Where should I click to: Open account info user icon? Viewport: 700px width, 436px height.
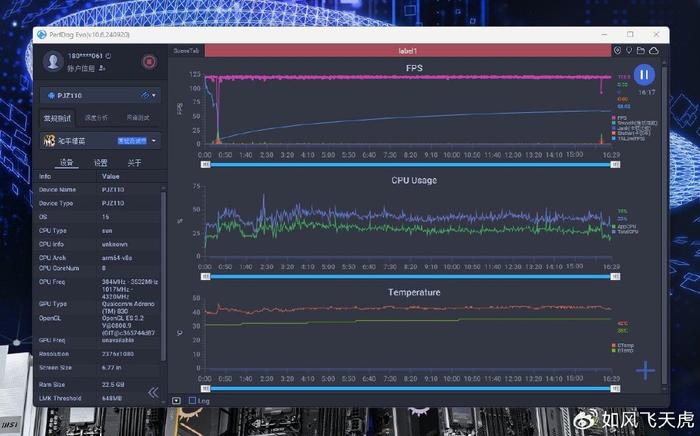102,68
